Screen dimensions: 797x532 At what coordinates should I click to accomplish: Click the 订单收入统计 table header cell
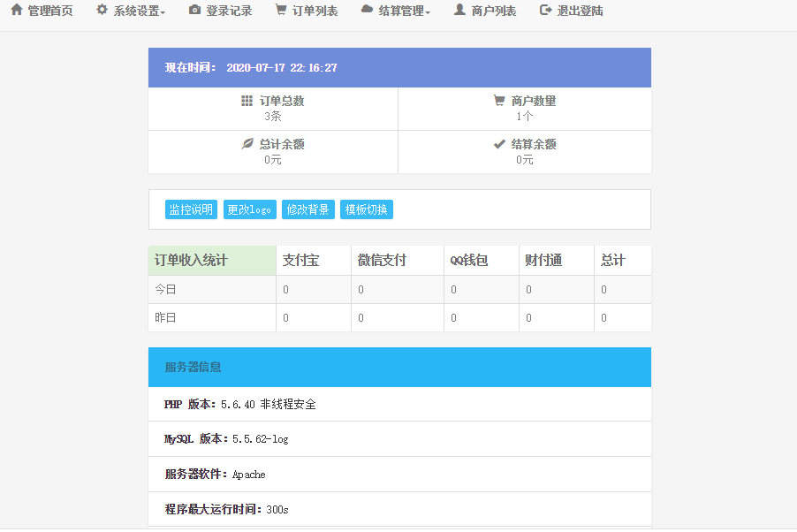point(212,261)
